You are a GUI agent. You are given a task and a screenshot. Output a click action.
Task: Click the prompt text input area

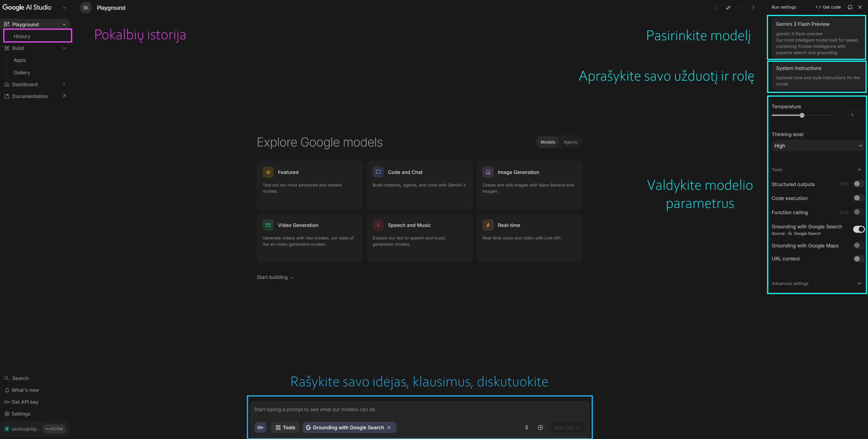click(x=419, y=409)
